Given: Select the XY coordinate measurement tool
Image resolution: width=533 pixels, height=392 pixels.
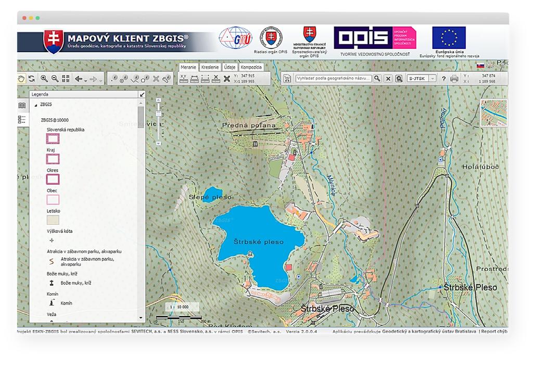Looking at the screenshot, I should 184,79.
